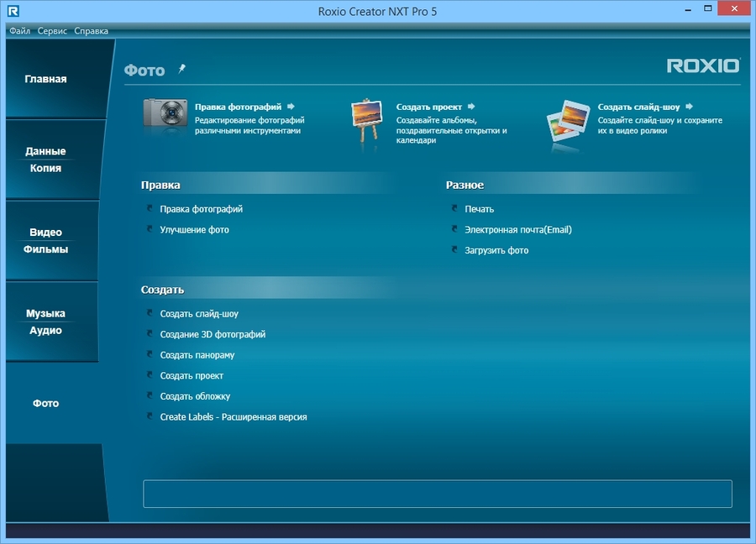Screen dimensions: 756x544
Task: Toggle the pin icon next to Фото header
Action: [181, 67]
